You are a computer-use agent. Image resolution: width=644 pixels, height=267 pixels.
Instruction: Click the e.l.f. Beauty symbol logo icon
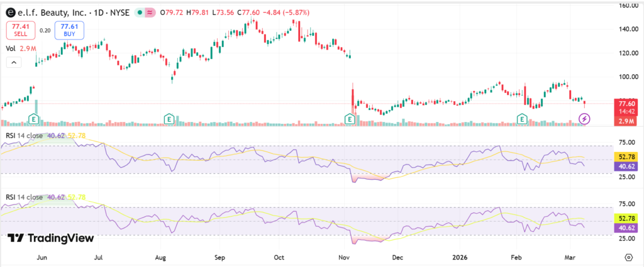11,12
